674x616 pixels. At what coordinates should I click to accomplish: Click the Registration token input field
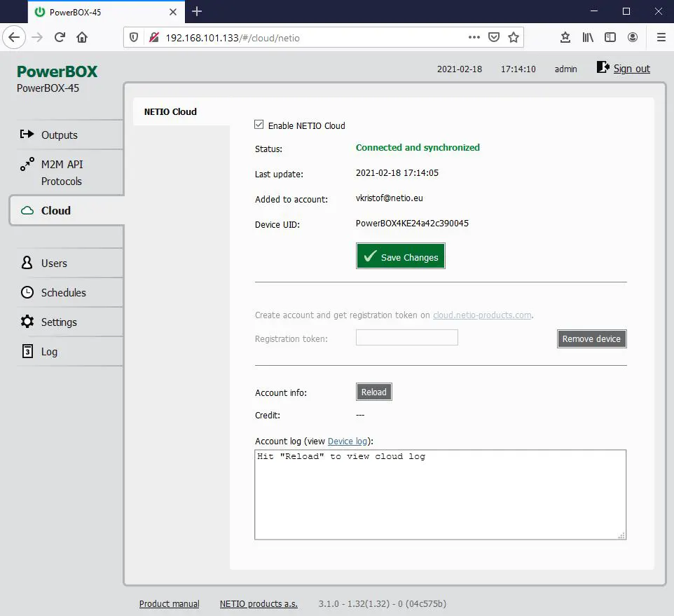pos(406,338)
